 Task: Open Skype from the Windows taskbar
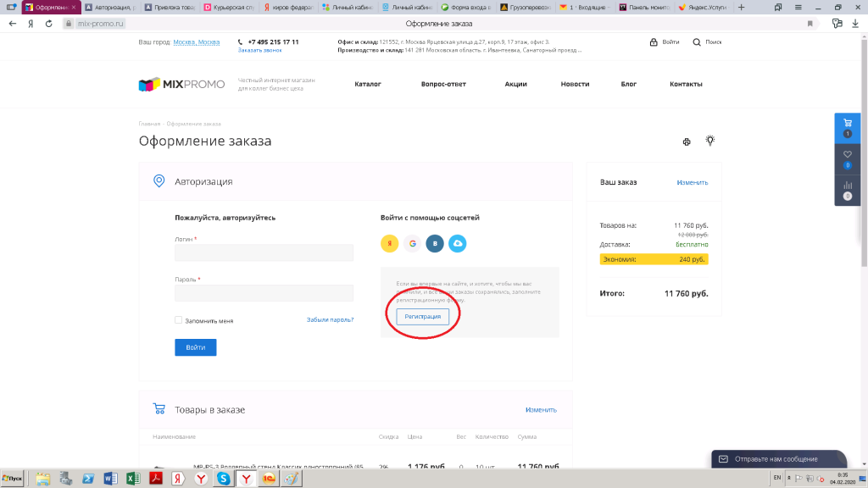click(x=224, y=479)
